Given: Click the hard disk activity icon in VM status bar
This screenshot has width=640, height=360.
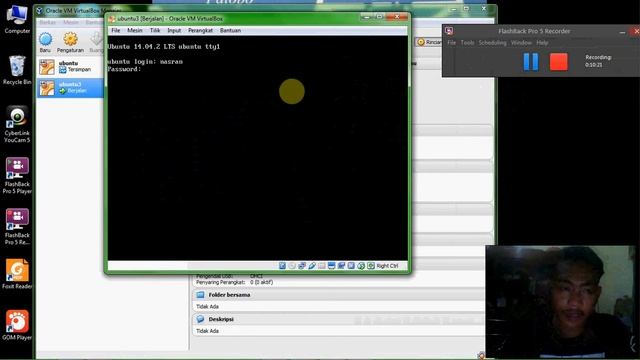Looking at the screenshot, I should coord(282,266).
